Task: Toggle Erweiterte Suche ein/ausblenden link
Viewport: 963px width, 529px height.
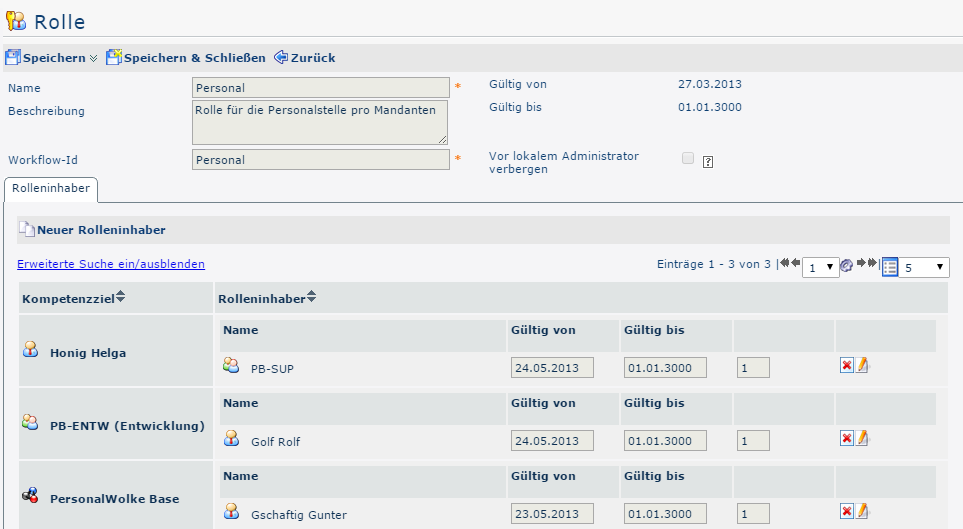Action: tap(111, 264)
